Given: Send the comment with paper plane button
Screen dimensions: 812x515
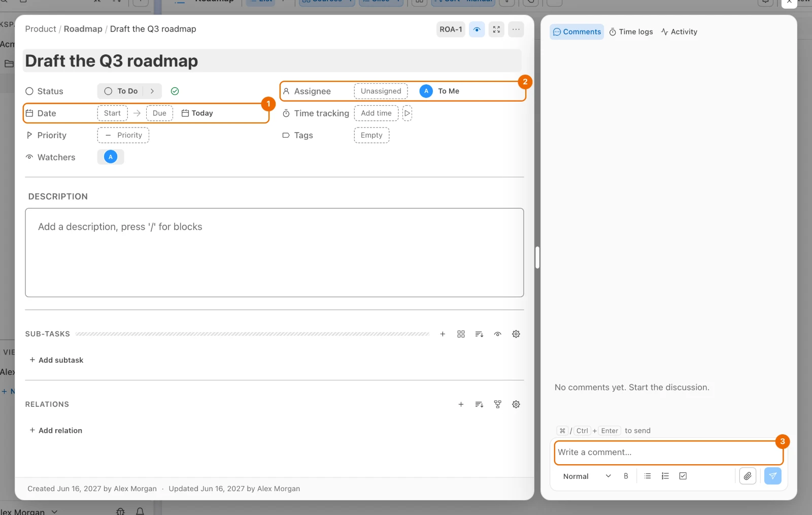Looking at the screenshot, I should click(772, 476).
